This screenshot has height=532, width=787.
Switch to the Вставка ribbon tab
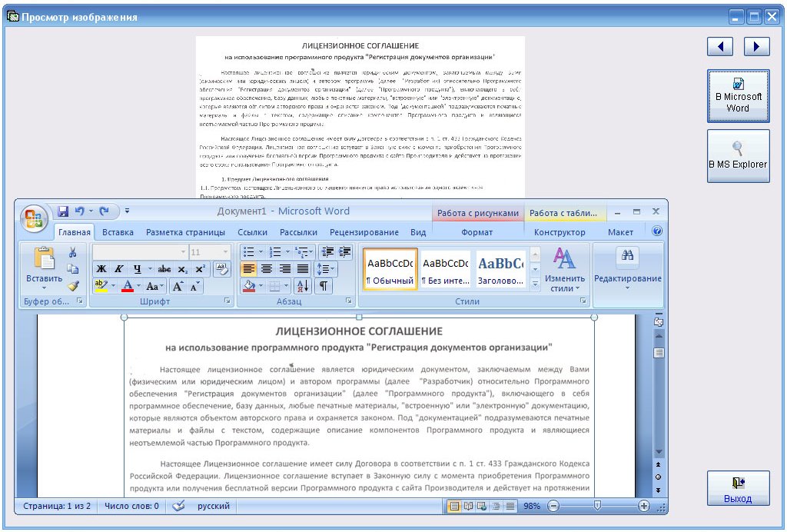(118, 232)
